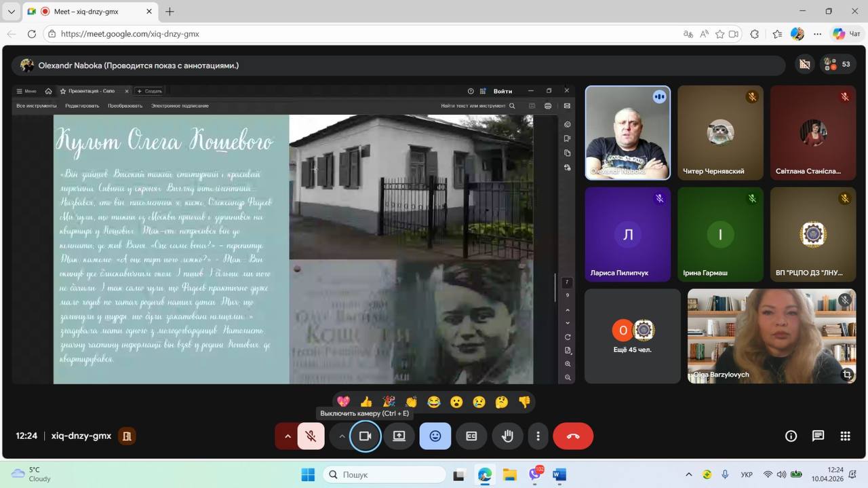Expand video settings arrow next to camera

pos(342,436)
